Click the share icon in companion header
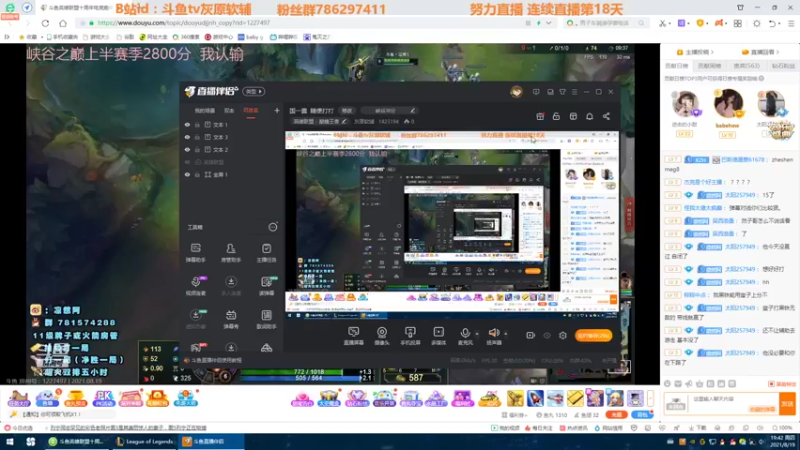Image resolution: width=800 pixels, height=450 pixels. (606, 116)
